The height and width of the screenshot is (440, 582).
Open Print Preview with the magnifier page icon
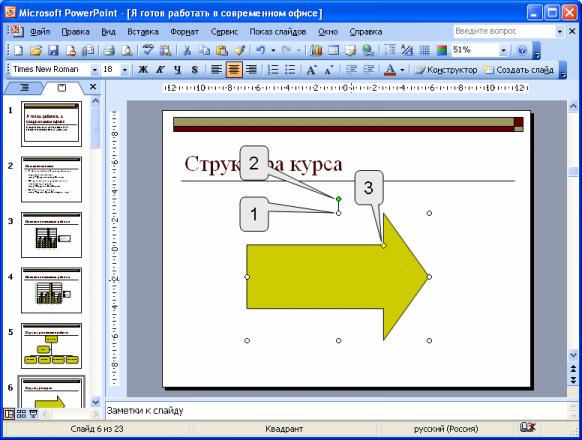[x=127, y=50]
